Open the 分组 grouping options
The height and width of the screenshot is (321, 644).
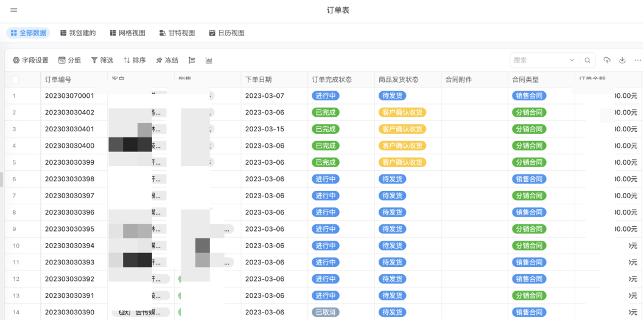point(69,60)
